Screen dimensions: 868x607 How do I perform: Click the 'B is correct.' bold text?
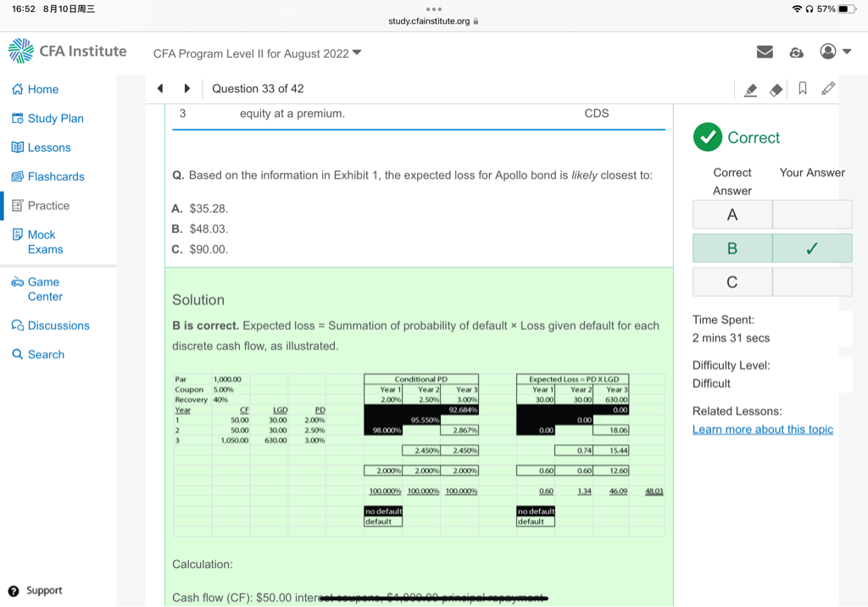pos(205,326)
